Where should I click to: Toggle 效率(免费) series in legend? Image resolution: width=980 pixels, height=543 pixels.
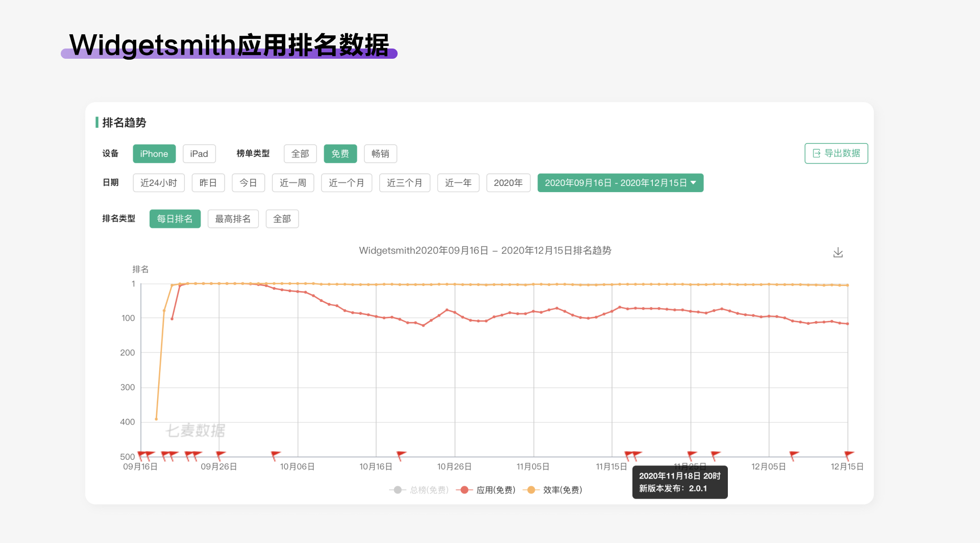coord(553,490)
